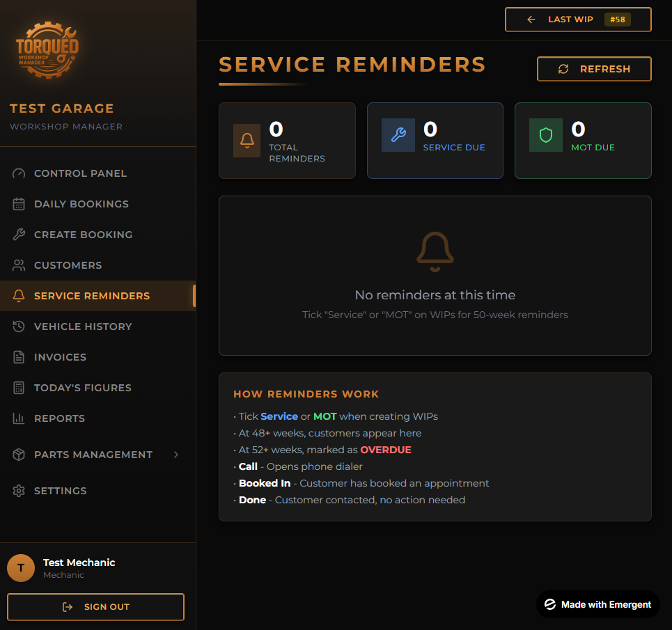Click the Today's Figures calculator icon
This screenshot has height=630, width=672.
click(19, 388)
